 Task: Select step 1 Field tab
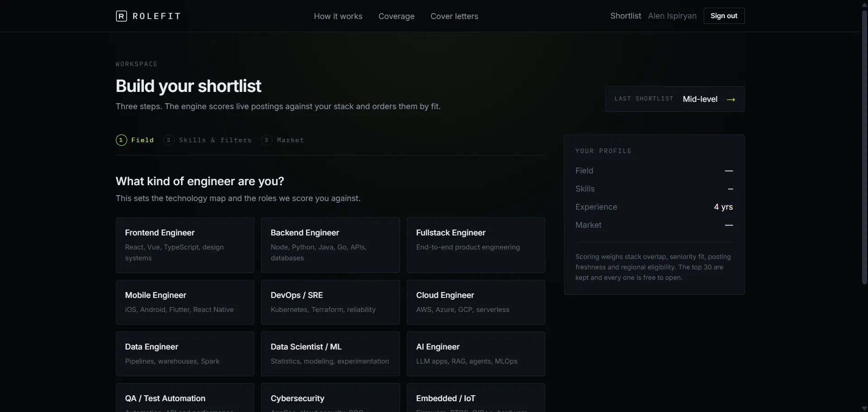point(135,140)
